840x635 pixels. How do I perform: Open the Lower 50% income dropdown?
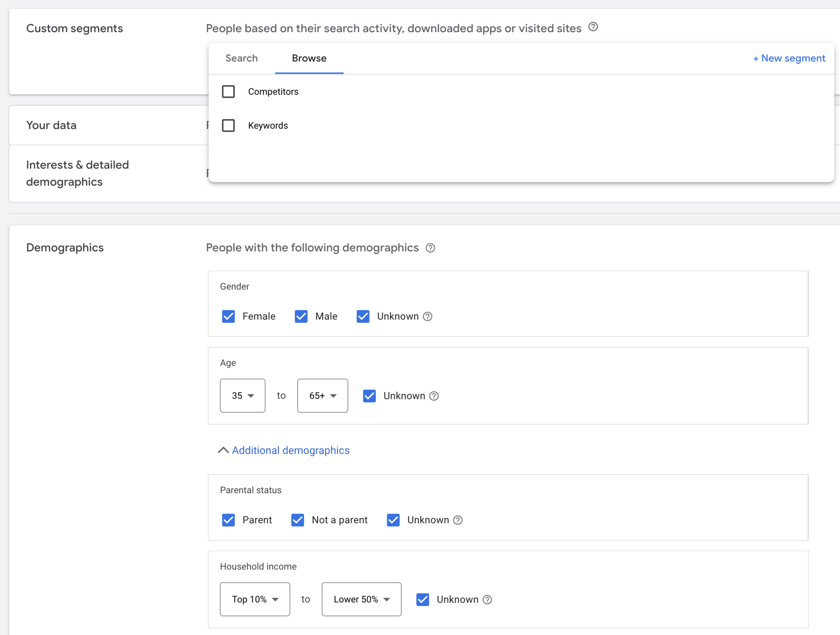pyautogui.click(x=361, y=599)
